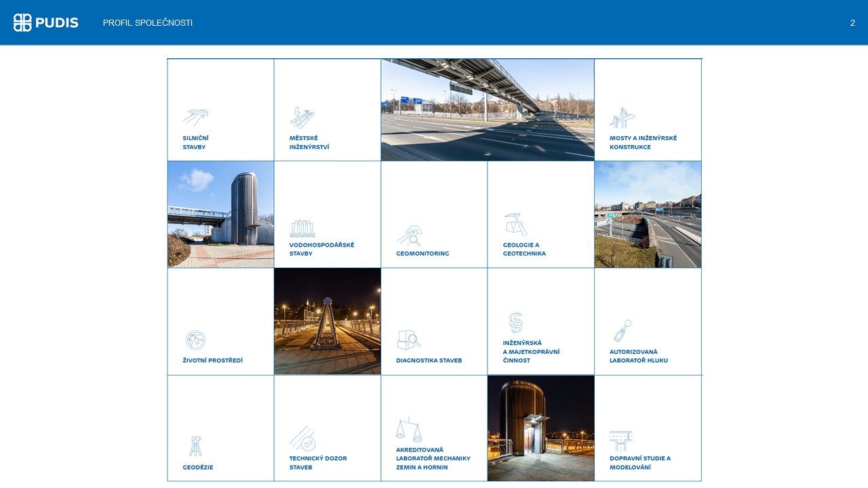
Task: Select the Životní prostředí globe icon
Action: [x=195, y=340]
